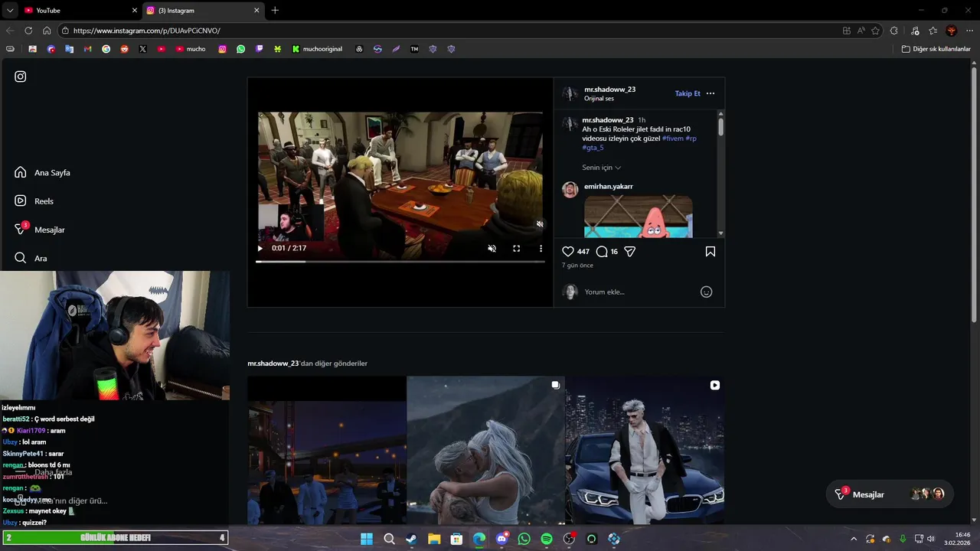This screenshot has width=980, height=551.
Task: Open the Twitch bookmark icon
Action: coord(260,49)
